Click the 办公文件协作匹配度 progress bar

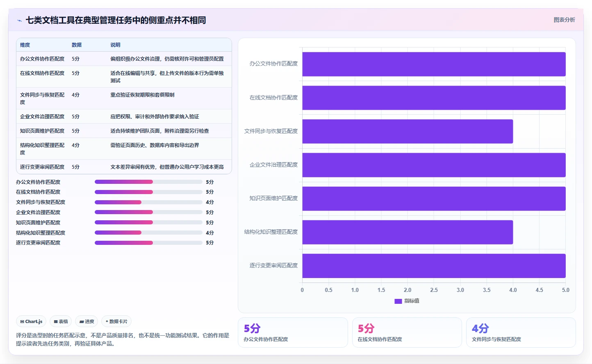[148, 182]
